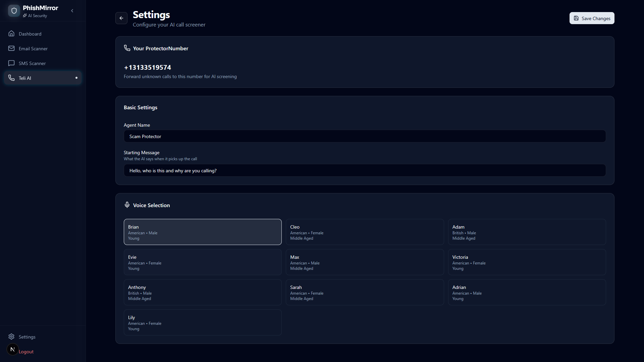Select the Cleo voice option
Viewport: 644px width, 362px height.
(x=365, y=232)
